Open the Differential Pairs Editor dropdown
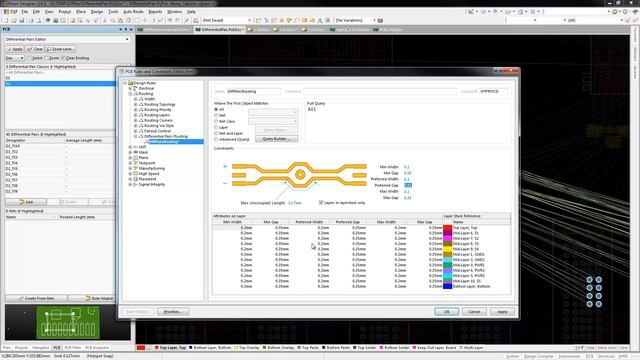 click(x=127, y=39)
